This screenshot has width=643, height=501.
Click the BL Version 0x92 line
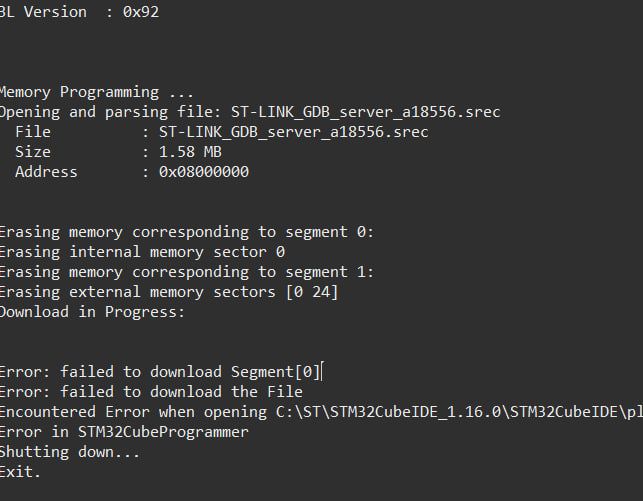(x=78, y=12)
